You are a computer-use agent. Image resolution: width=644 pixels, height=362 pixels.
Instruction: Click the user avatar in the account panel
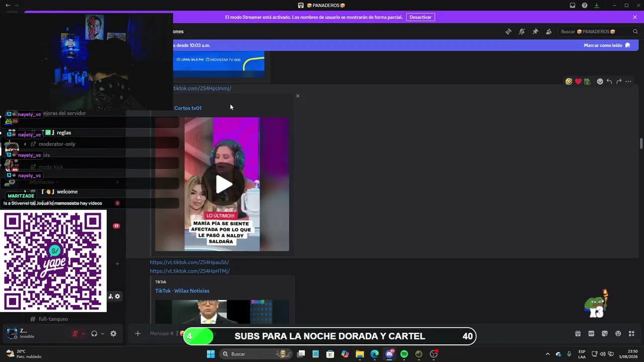click(11, 333)
